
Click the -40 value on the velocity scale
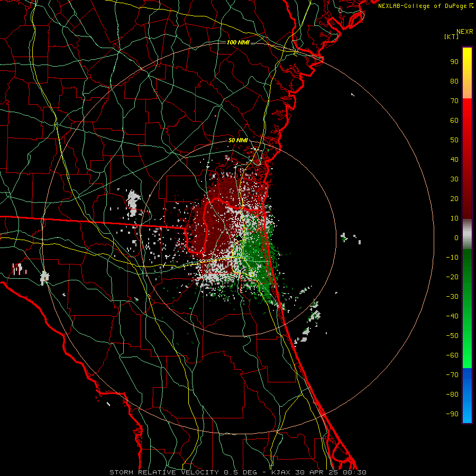click(x=452, y=316)
